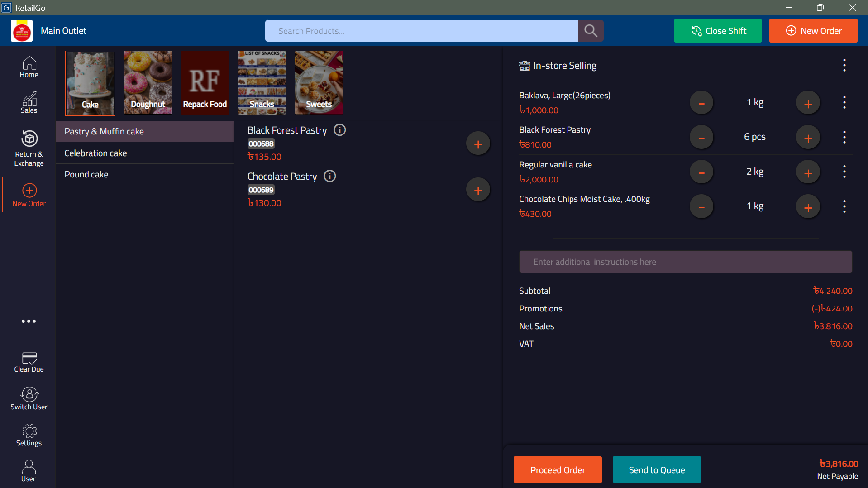Image resolution: width=868 pixels, height=488 pixels.
Task: Go to Home in the sidebar
Action: pyautogui.click(x=29, y=67)
